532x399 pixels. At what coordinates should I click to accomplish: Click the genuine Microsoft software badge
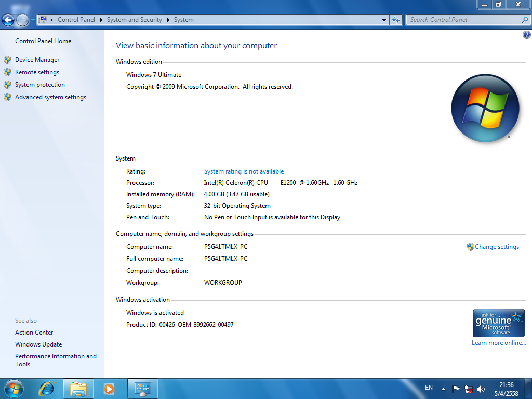click(x=498, y=323)
